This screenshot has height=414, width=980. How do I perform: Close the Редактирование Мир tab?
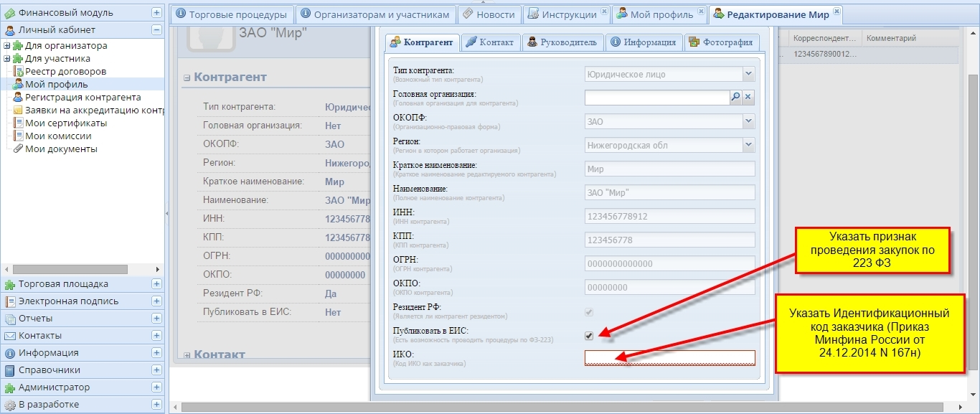click(x=837, y=13)
